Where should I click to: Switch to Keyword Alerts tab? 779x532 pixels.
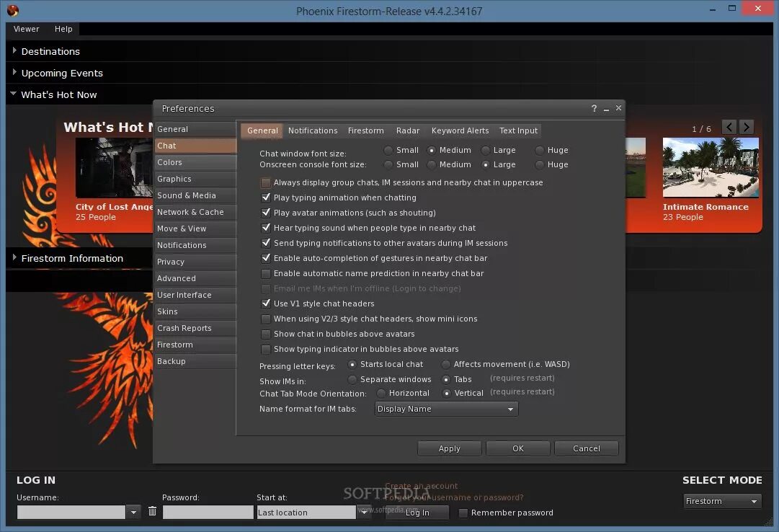point(460,130)
